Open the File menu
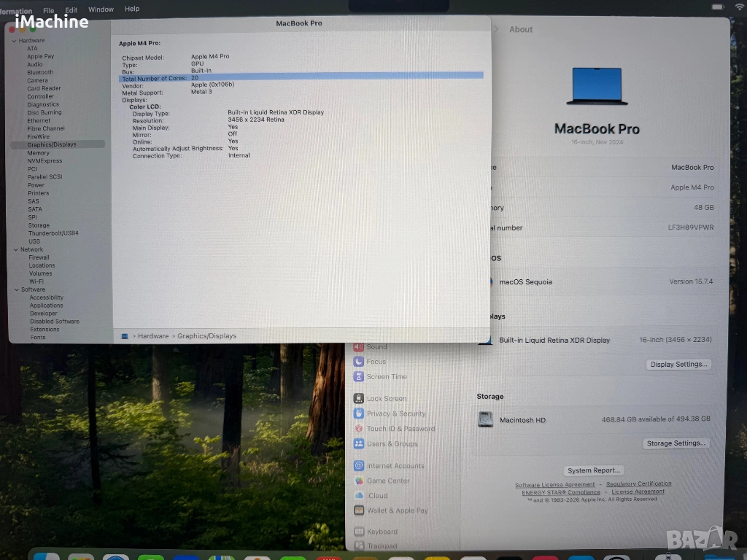The height and width of the screenshot is (560, 747). coord(49,10)
